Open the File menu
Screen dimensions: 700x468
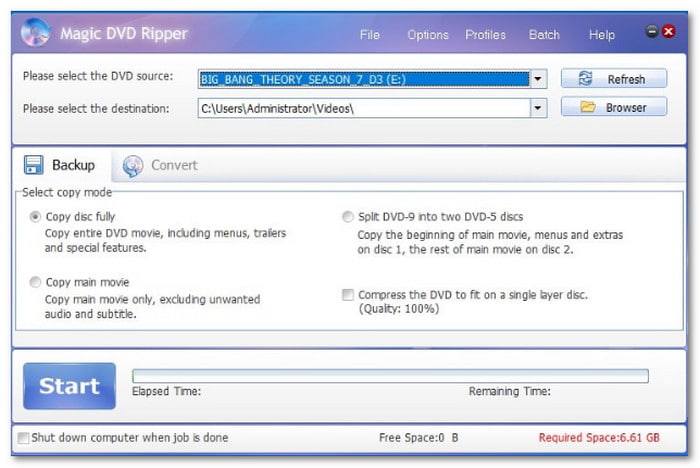pos(370,34)
